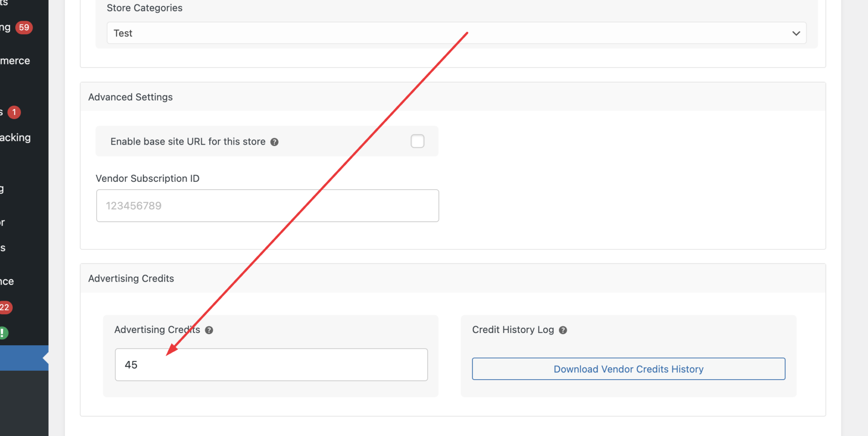Expand the Store Categories dropdown arrow
The width and height of the screenshot is (868, 436).
point(796,33)
